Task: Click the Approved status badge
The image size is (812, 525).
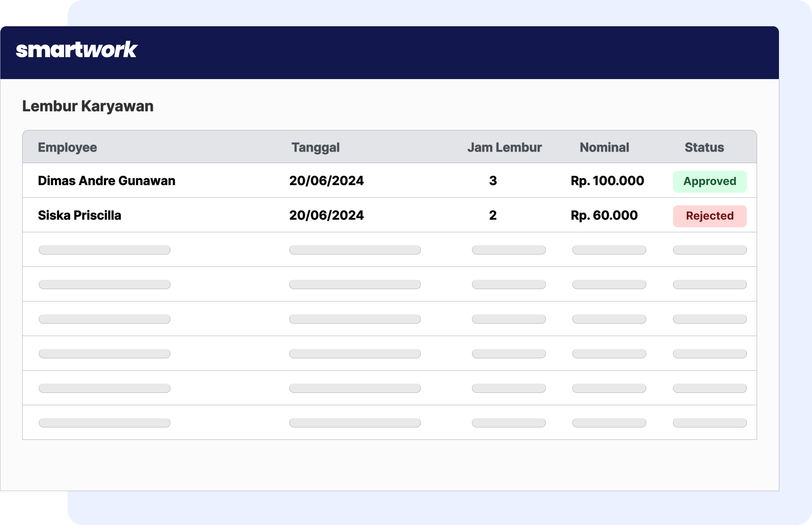Action: tap(710, 181)
